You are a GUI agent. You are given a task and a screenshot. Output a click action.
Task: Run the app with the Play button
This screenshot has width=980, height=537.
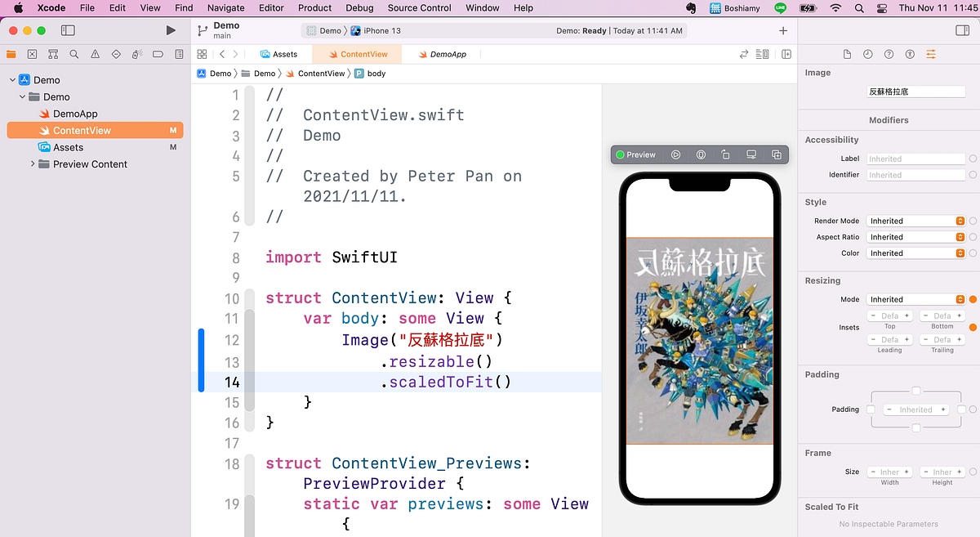pyautogui.click(x=171, y=29)
